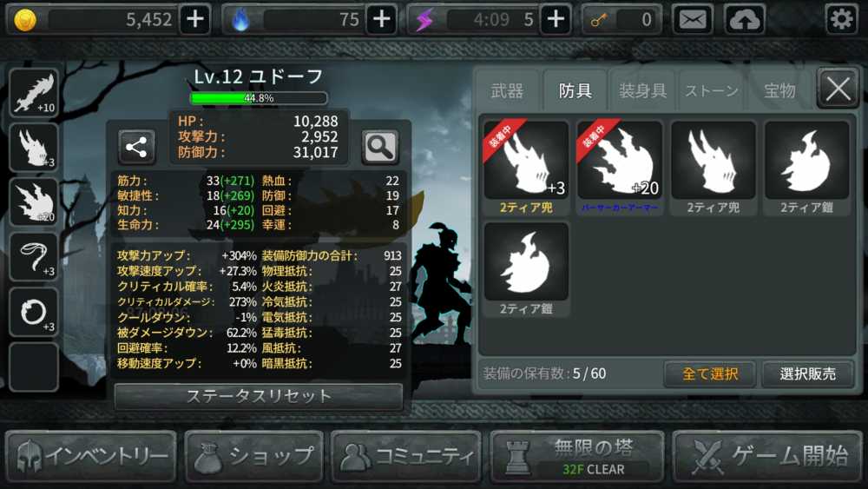Open the 無限の塔 32F CLEAR menu
This screenshot has width=868, height=489.
click(577, 457)
